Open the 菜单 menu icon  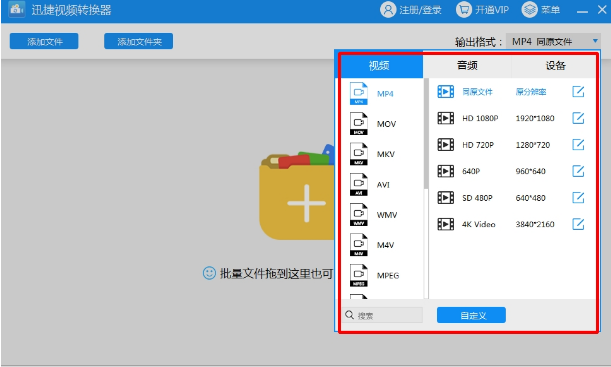(x=530, y=10)
